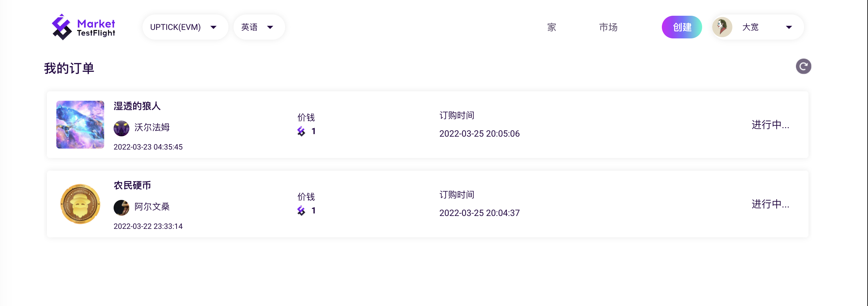Click creator name 阿尔文桑

[152, 207]
